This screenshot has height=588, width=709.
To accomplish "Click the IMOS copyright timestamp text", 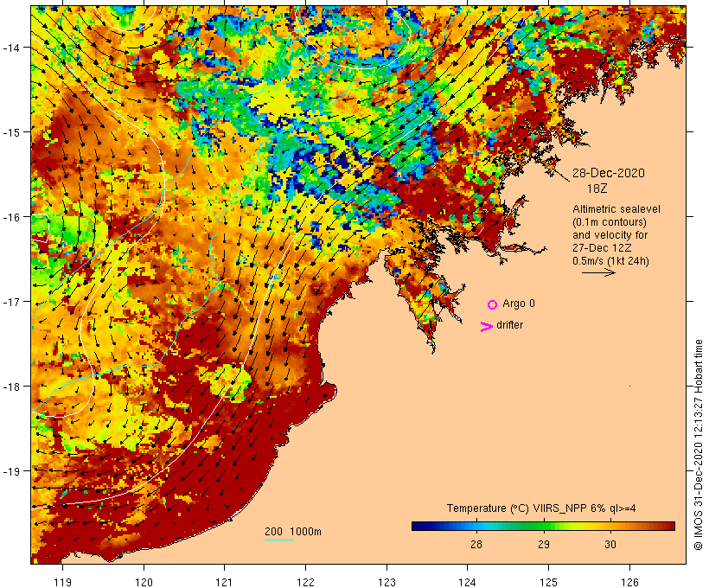I will (x=698, y=444).
